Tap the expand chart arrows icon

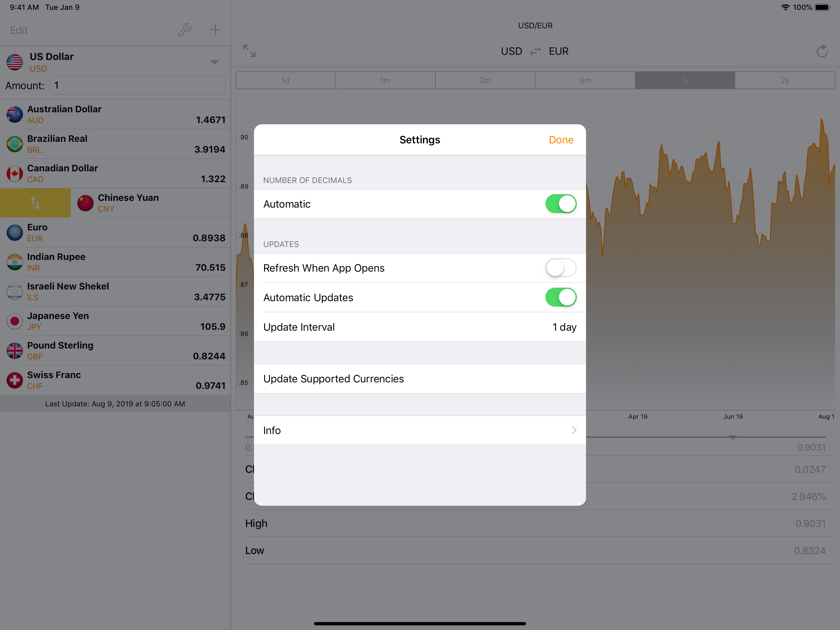coord(249,51)
